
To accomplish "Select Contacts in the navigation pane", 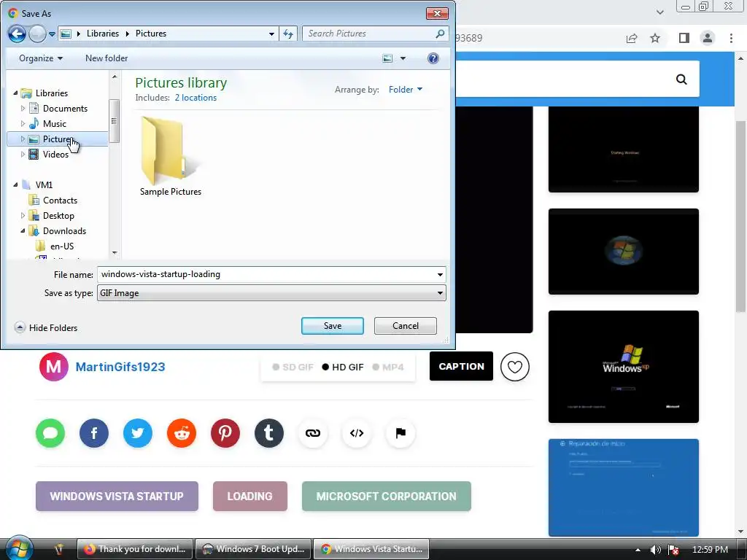I will coord(60,200).
